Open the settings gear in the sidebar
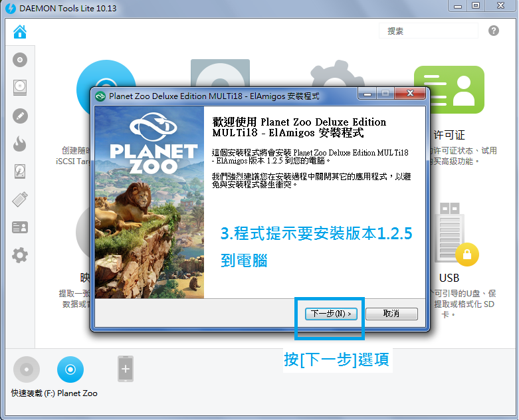 pos(20,255)
